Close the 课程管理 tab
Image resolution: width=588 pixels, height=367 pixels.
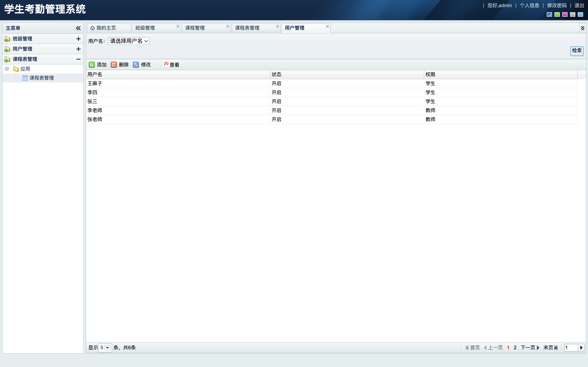pyautogui.click(x=228, y=26)
